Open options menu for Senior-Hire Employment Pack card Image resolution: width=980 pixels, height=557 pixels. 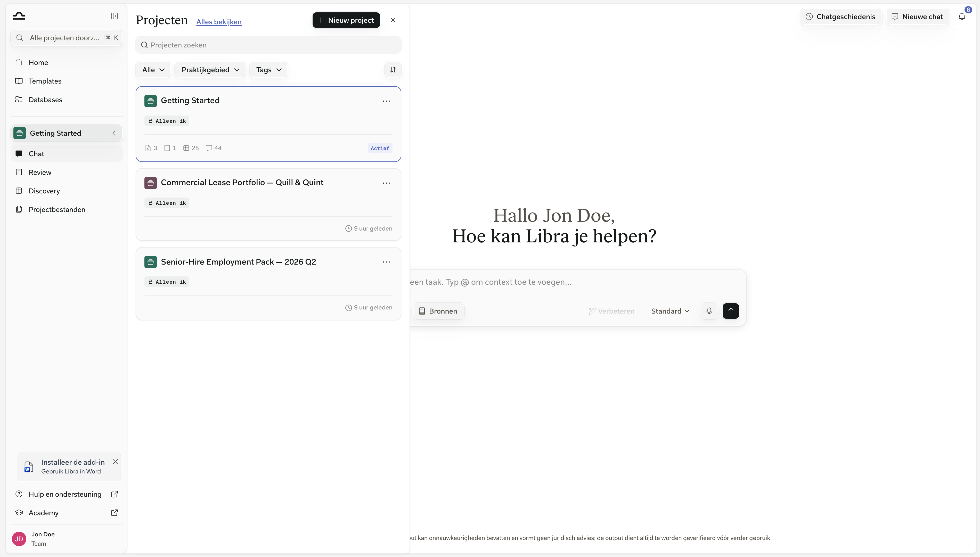tap(386, 262)
